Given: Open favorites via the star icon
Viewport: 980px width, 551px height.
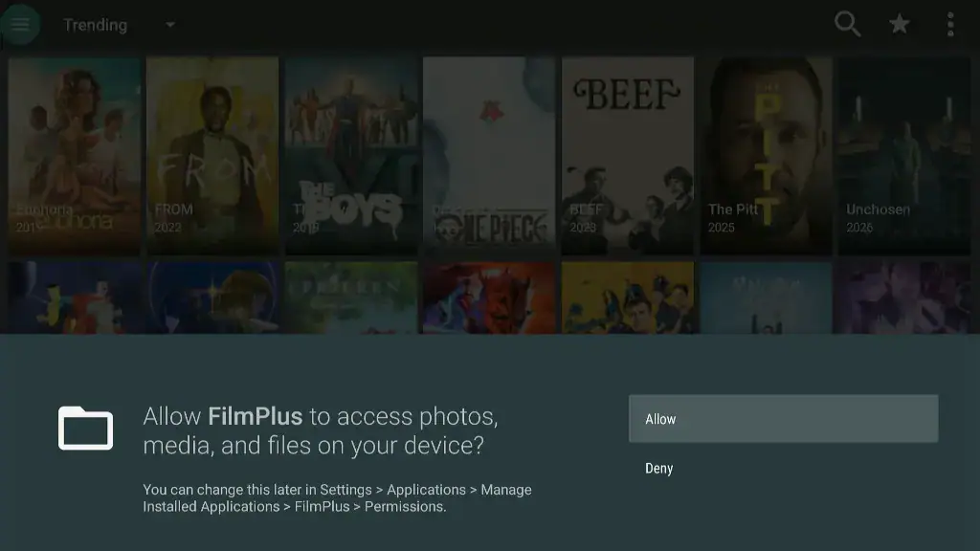Looking at the screenshot, I should pos(899,24).
